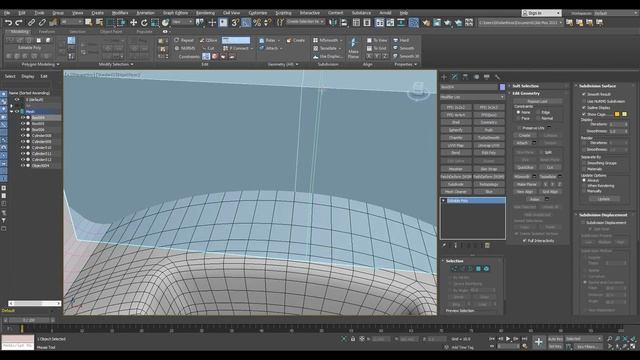Screen dimensions: 640x360
Task: Toggle the Full Interactivity checkbox
Action: click(x=524, y=241)
